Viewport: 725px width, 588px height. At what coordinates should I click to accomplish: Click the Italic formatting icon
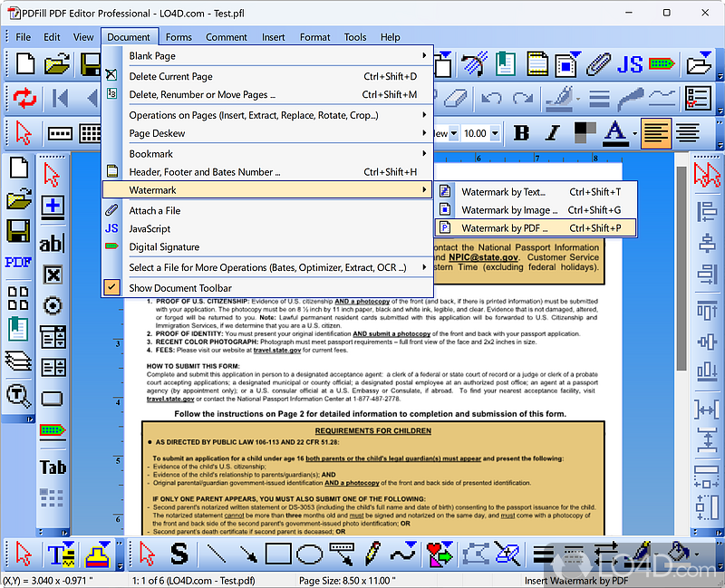[552, 133]
